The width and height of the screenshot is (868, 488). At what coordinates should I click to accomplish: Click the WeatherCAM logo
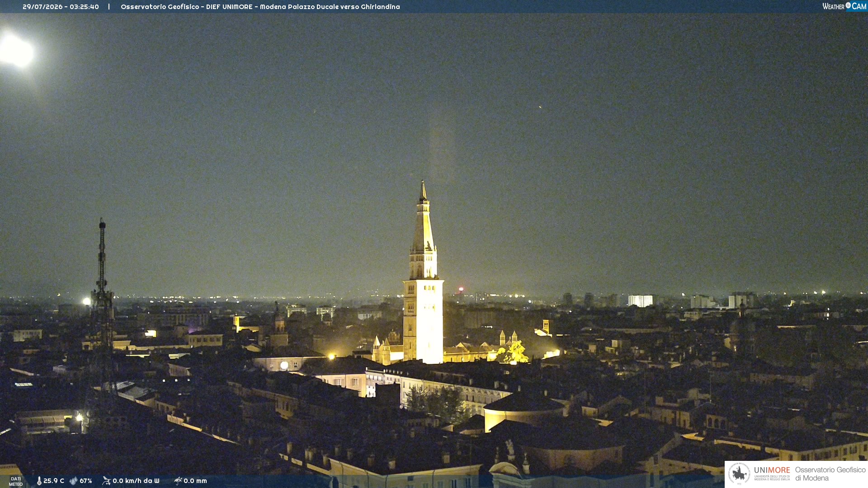[844, 6]
